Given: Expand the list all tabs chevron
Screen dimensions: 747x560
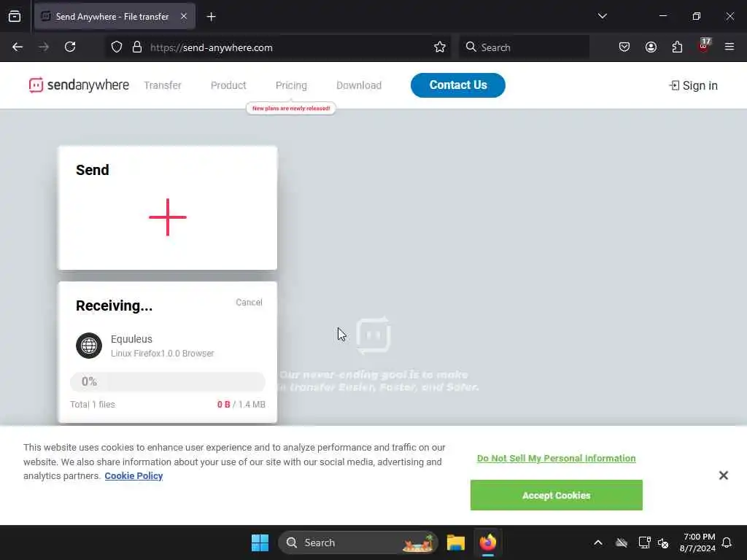Looking at the screenshot, I should (602, 16).
